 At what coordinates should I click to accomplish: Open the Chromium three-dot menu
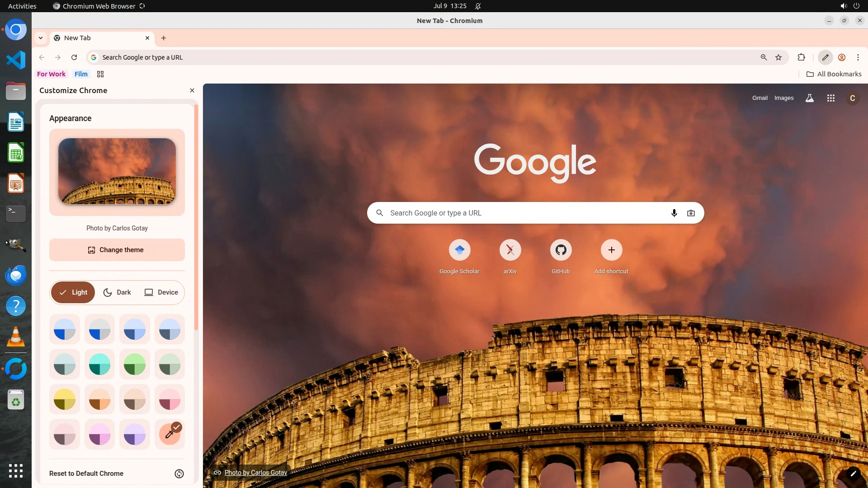click(x=858, y=57)
